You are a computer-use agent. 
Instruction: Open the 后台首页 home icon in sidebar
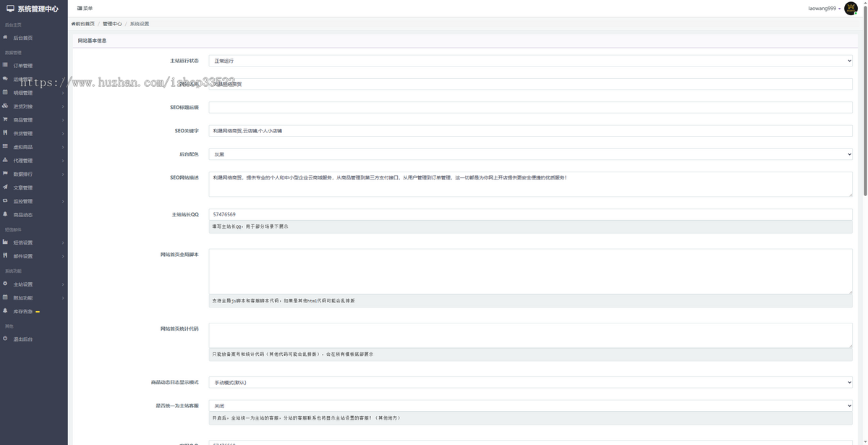click(x=5, y=38)
